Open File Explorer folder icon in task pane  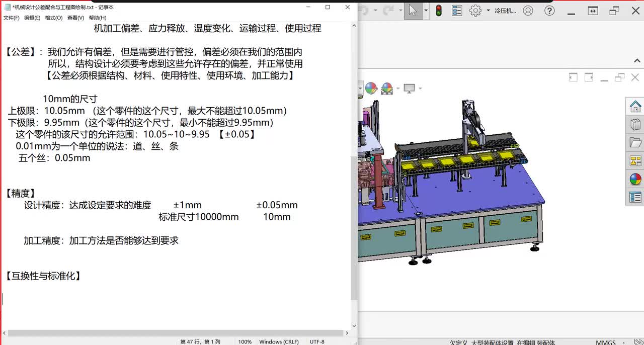pyautogui.click(x=635, y=143)
